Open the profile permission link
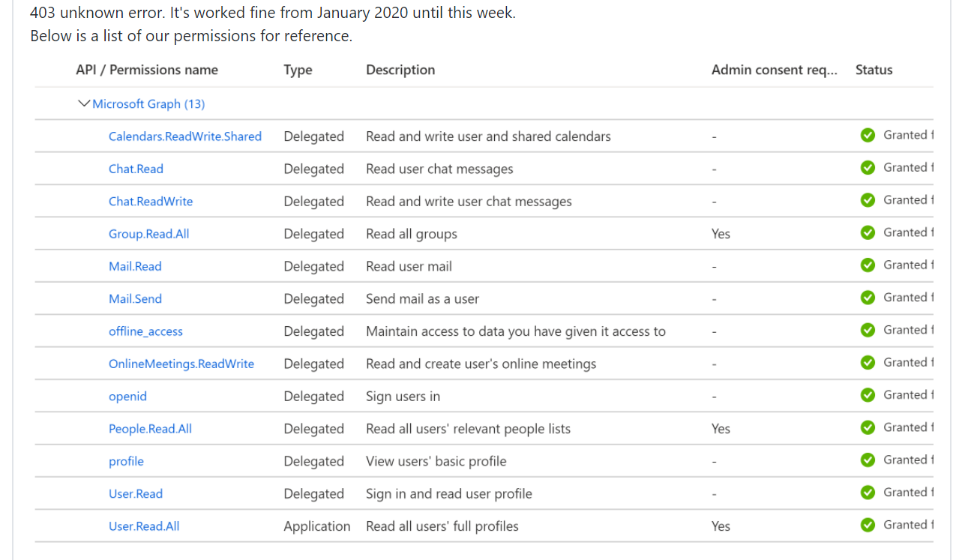Screen dimensions: 980x560 click(126, 461)
